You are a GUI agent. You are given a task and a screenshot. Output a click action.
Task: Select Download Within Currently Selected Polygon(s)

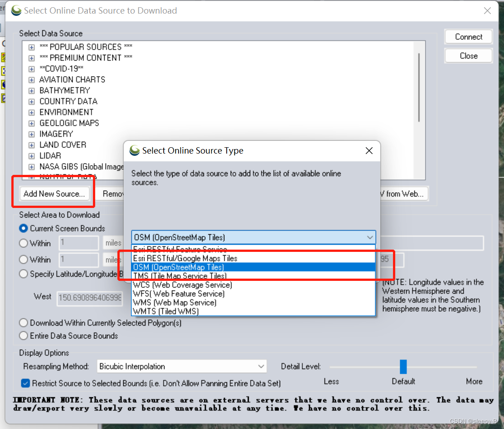[23, 323]
